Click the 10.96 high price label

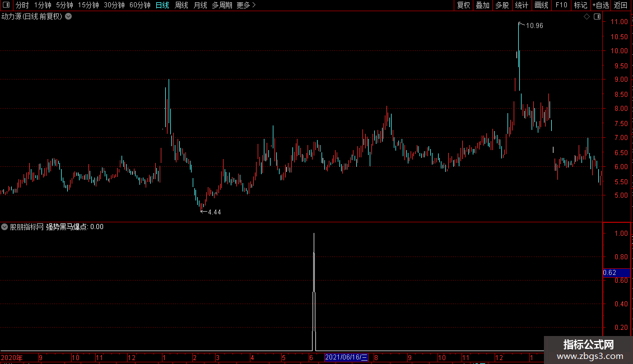coord(534,26)
